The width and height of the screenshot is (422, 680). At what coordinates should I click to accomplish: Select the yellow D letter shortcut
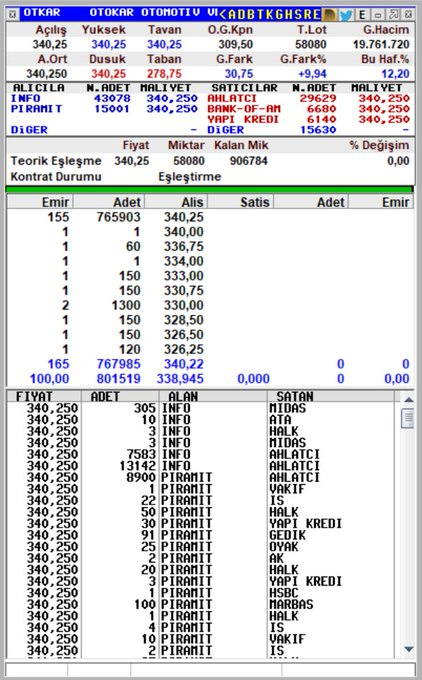tap(241, 15)
